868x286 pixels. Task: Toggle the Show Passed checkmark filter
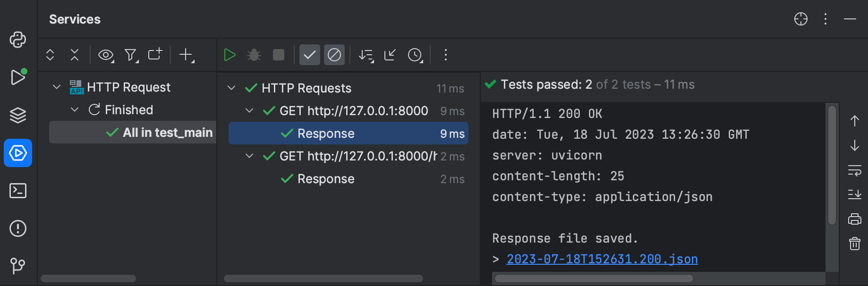point(310,55)
